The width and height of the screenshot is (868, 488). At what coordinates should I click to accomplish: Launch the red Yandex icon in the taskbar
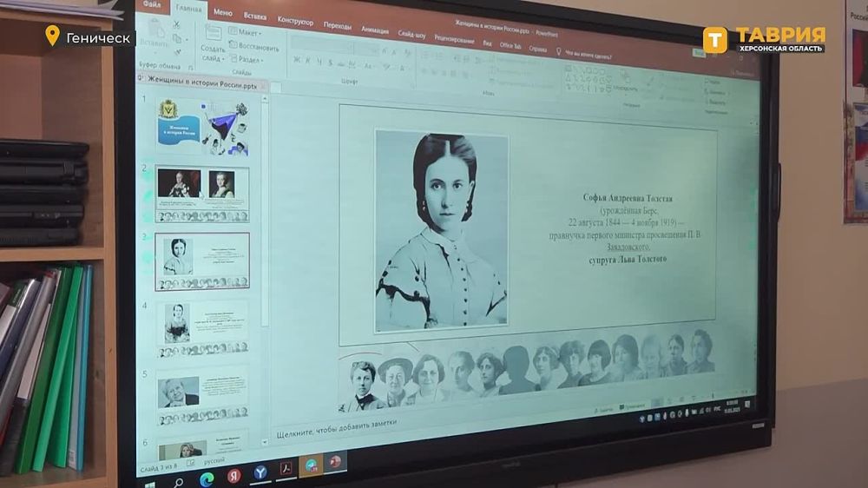tap(233, 476)
